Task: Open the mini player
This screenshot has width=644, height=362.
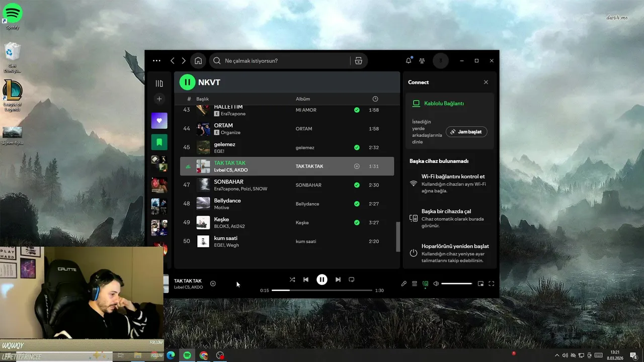Action: pos(480,284)
